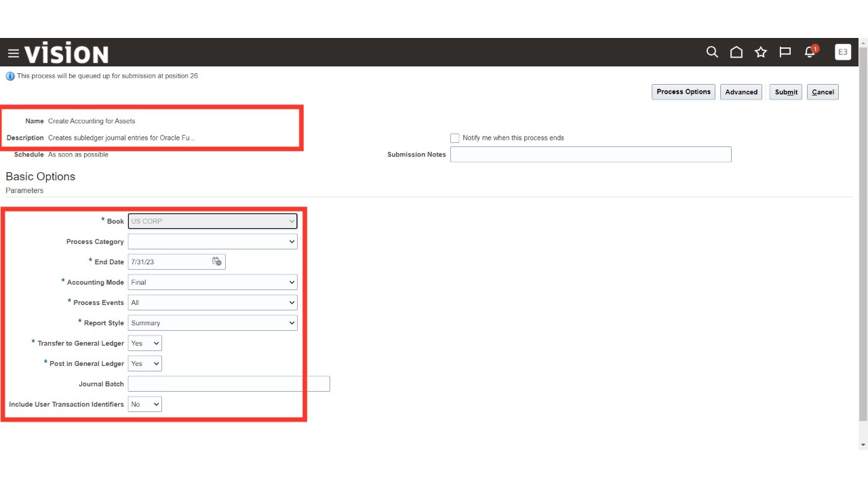Change Transfer to General Ledger dropdown
This screenshot has width=868, height=488.
tap(145, 343)
